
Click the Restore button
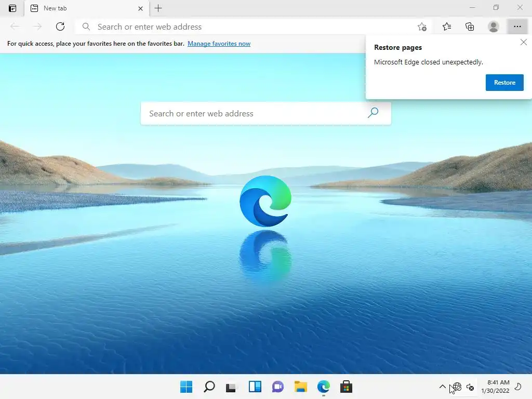click(504, 83)
